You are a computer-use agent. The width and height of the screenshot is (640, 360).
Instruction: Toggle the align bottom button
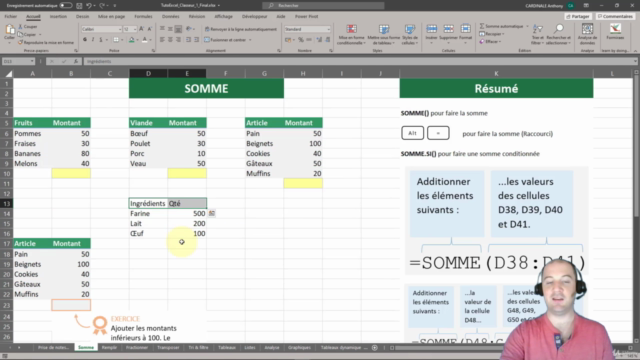tap(178, 29)
